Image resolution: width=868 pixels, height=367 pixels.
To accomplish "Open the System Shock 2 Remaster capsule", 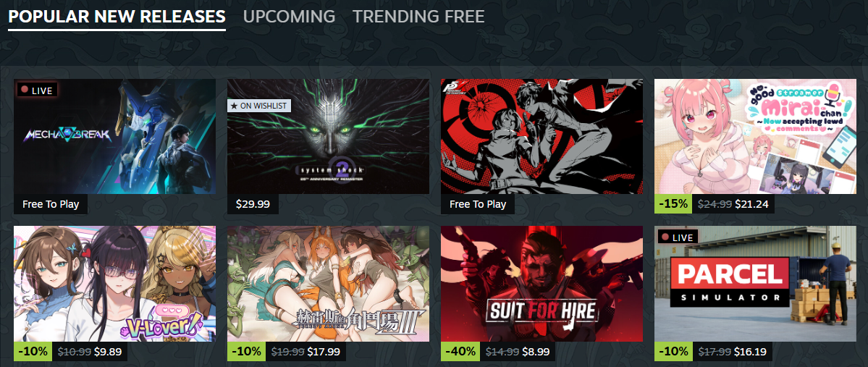I will click(x=328, y=136).
